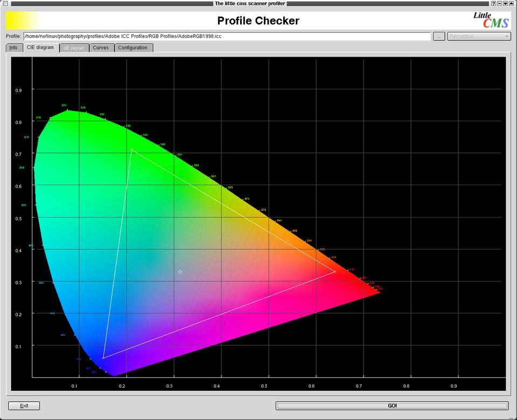The height and width of the screenshot is (420, 517).
Task: Click the blue primary vertex of gamut triangle
Action: click(103, 358)
